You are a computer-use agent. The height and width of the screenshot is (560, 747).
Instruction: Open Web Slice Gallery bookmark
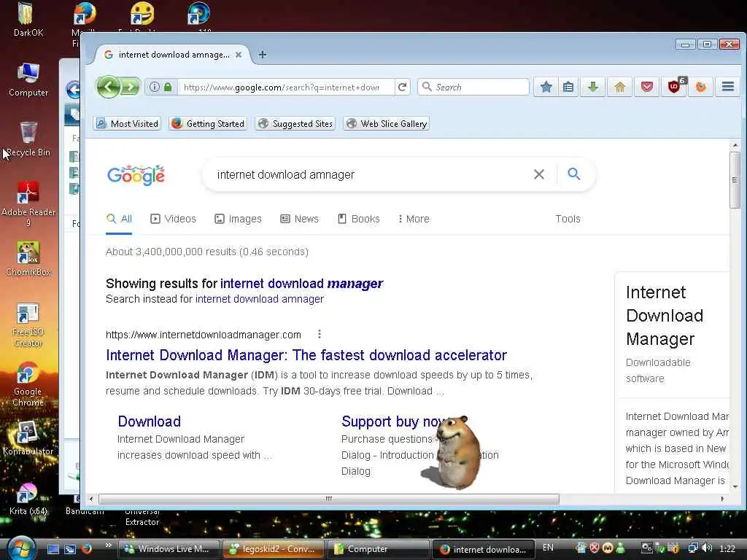pyautogui.click(x=386, y=124)
